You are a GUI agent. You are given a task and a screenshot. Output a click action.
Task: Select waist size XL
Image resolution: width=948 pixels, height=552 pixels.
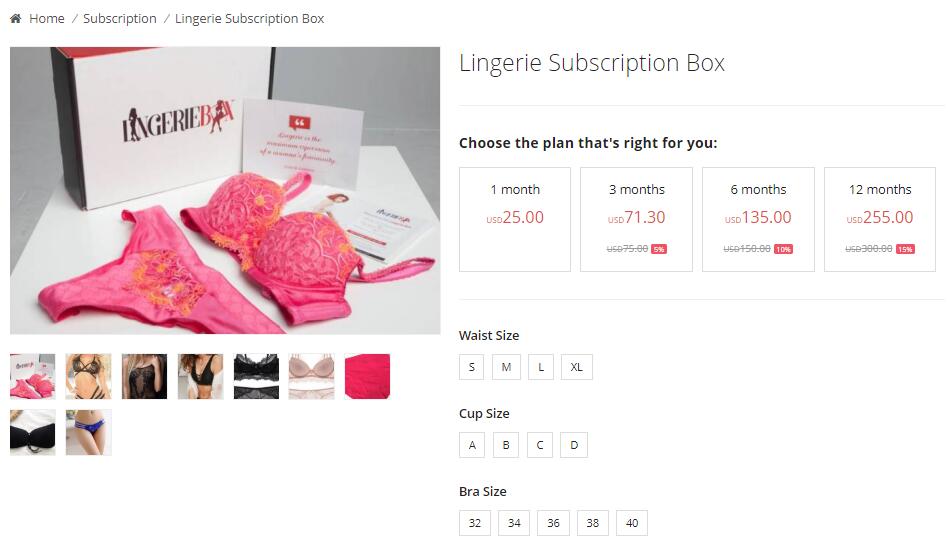[577, 367]
